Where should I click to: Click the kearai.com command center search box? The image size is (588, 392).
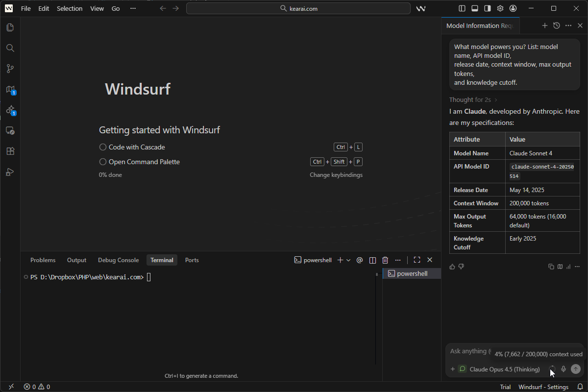tap(298, 8)
